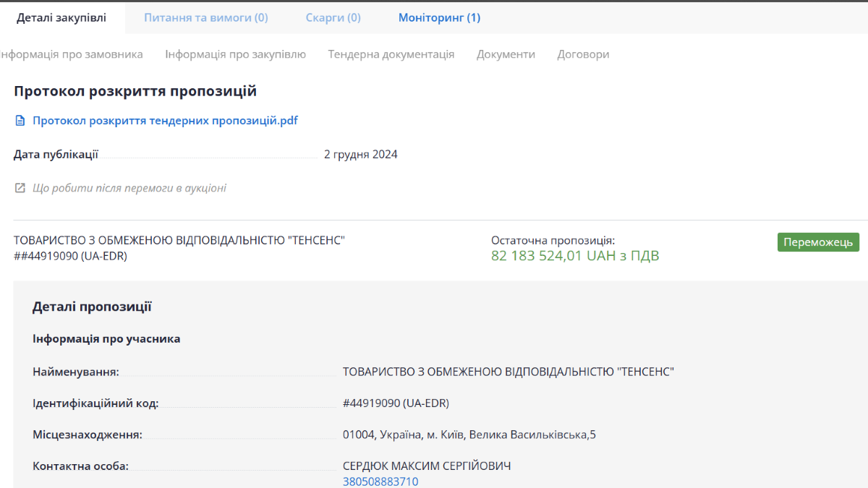
Task: Click the Місцезнаходження address in Київ
Action: tap(469, 435)
